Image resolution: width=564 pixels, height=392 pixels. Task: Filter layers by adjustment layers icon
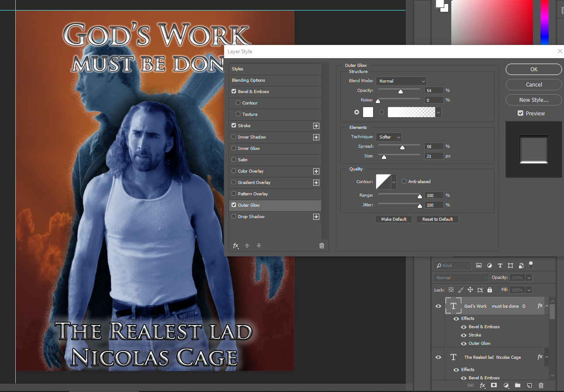489,265
